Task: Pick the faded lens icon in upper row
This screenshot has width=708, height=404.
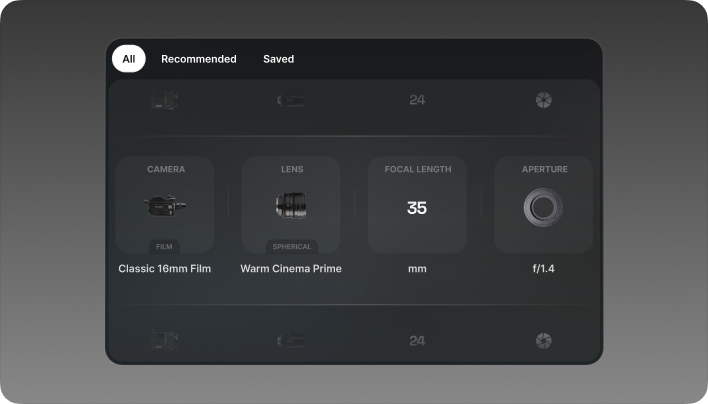Action: click(x=291, y=100)
